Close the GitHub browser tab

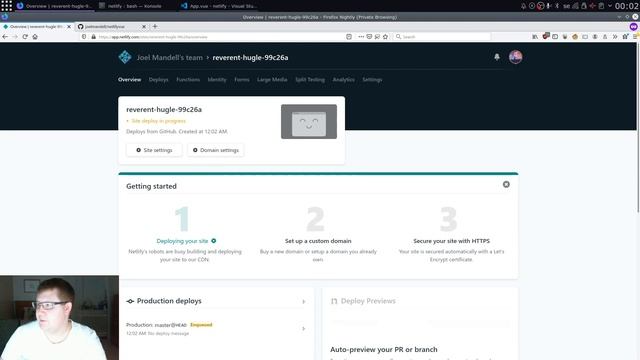[x=144, y=27]
